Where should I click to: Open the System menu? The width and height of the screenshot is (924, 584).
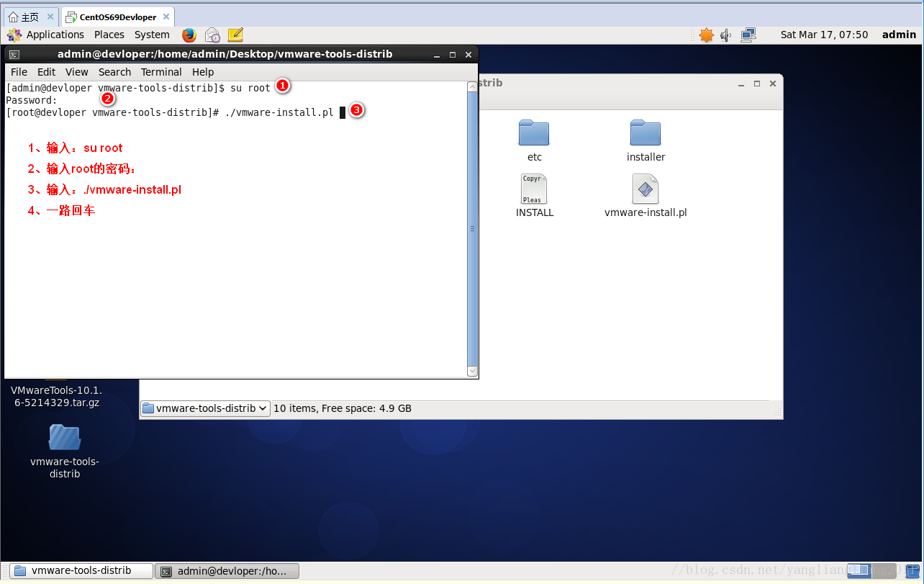(x=152, y=35)
